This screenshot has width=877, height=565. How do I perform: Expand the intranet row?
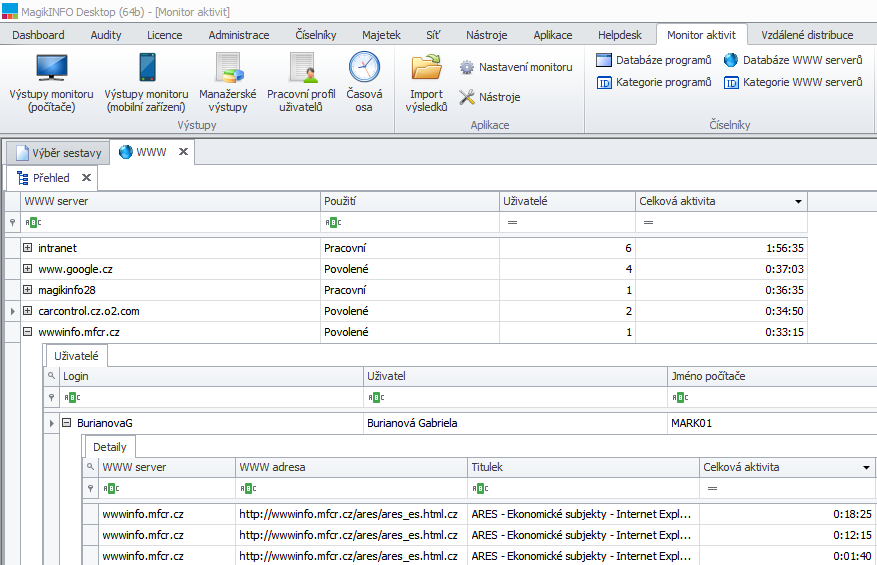pyautogui.click(x=28, y=248)
